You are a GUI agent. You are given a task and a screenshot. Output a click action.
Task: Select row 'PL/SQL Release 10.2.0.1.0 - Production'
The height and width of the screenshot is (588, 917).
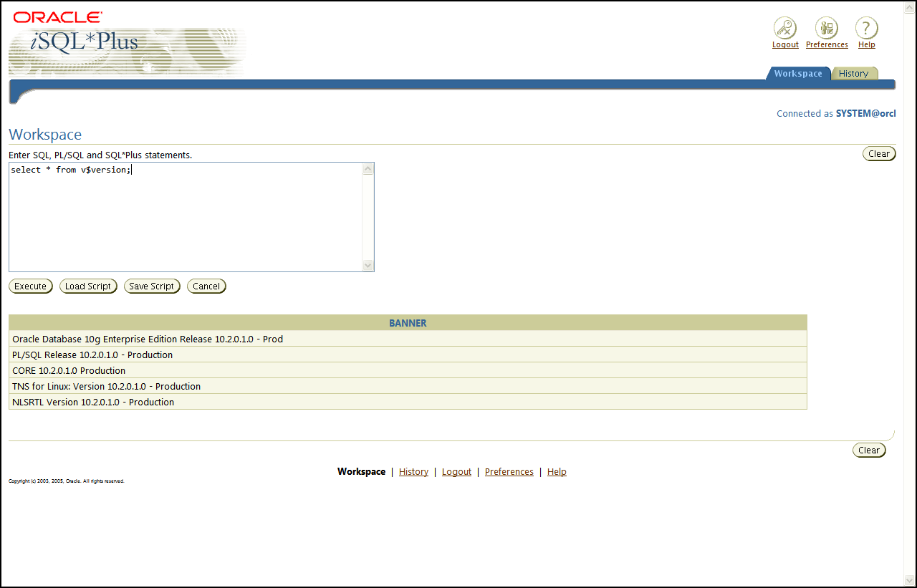click(408, 355)
